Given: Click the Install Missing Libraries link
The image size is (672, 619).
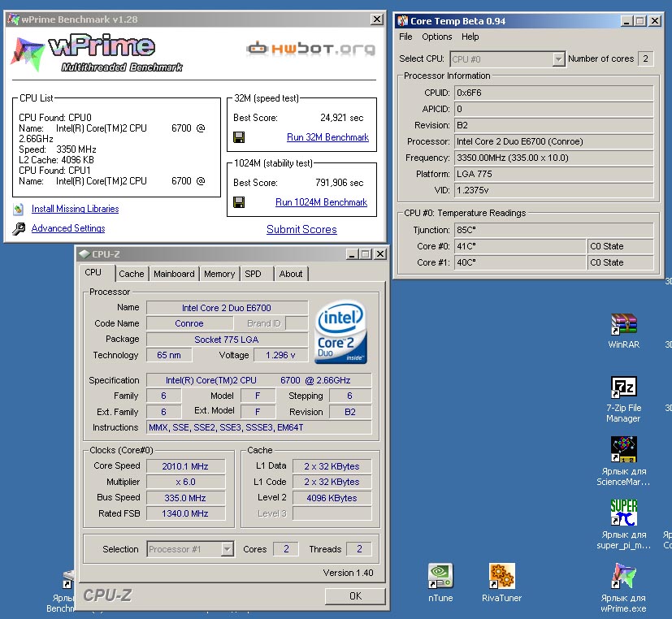Looking at the screenshot, I should pos(75,209).
